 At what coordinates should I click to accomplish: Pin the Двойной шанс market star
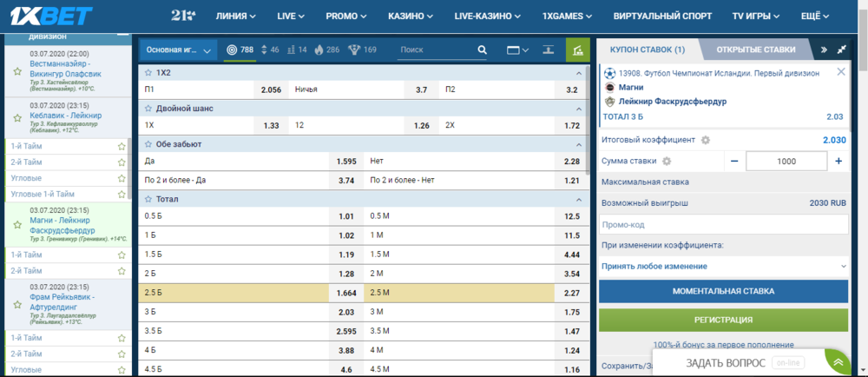(x=148, y=109)
